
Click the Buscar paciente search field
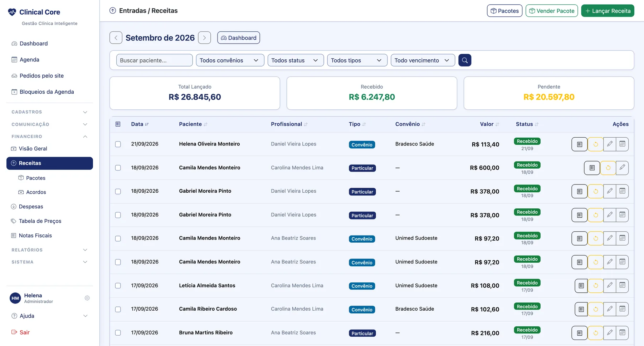pos(155,60)
